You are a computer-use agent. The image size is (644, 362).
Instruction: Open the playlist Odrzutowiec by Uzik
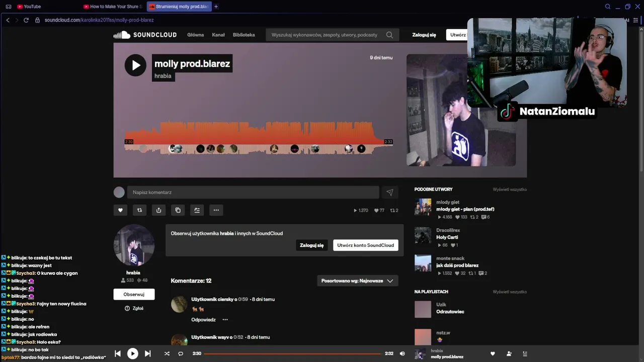tap(450, 312)
